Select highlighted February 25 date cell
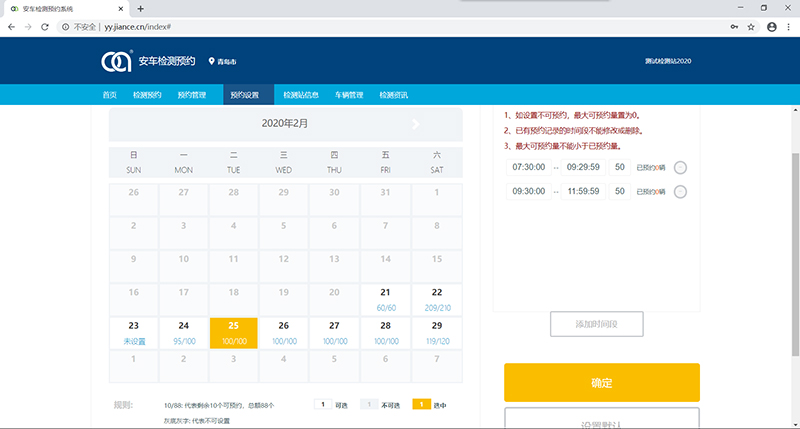The width and height of the screenshot is (800, 429). (x=234, y=333)
